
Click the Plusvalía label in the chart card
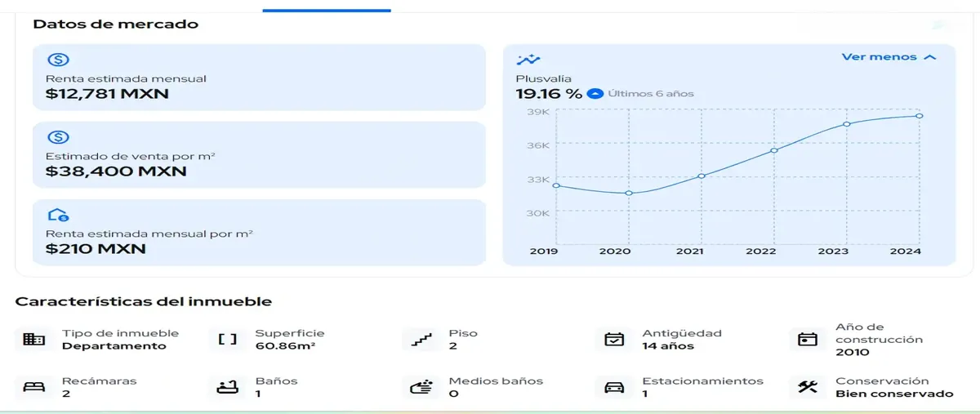click(543, 78)
